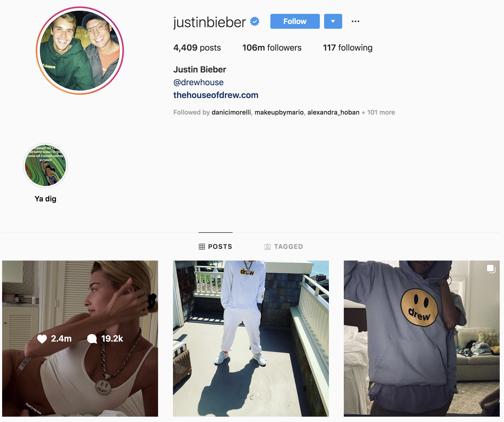Open the 117 following list
Screen dimensions: 504x422
[x=348, y=48]
